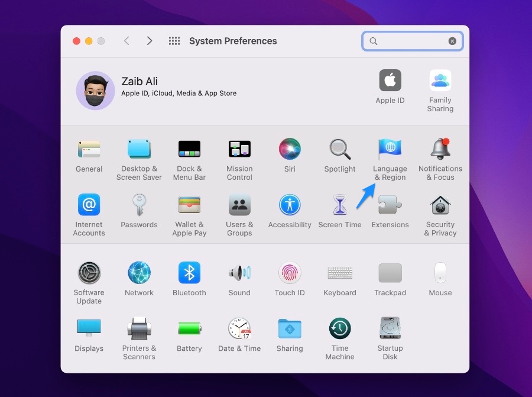Click the "Apple ID, iCloud, Media & App Store" text
The image size is (532, 397).
tap(179, 93)
